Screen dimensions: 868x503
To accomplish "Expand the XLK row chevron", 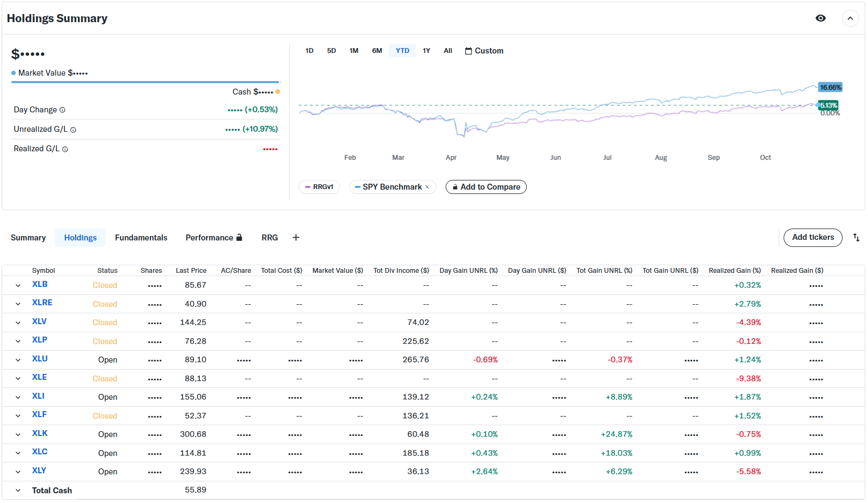I will pos(18,434).
